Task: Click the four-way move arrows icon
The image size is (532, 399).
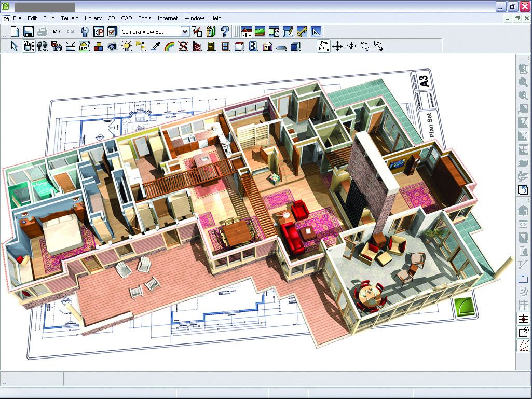Action: 337,46
